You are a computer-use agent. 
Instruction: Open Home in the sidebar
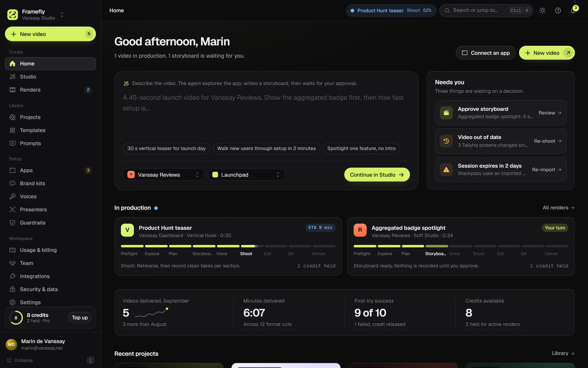click(x=50, y=64)
